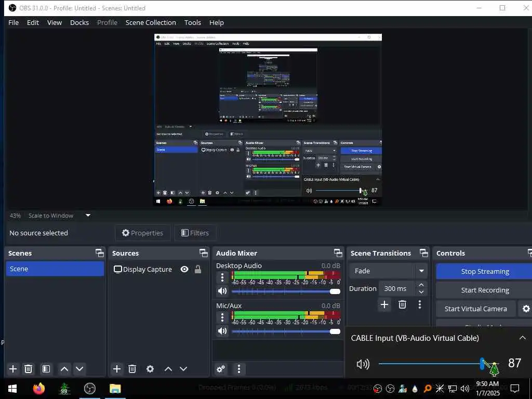Viewport: 532px width, 399px height.
Task: Open Audio Mixer bottom three-dot menu
Action: tap(239, 369)
